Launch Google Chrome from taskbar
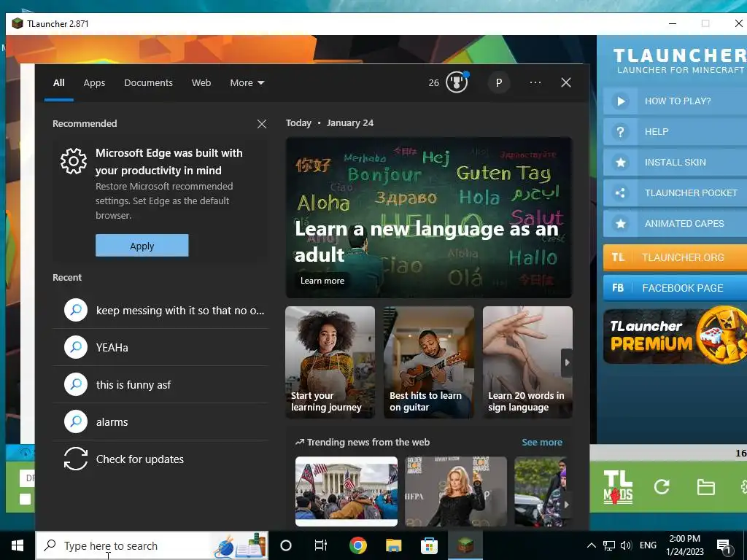Screen dimensions: 747x560 coord(357,545)
